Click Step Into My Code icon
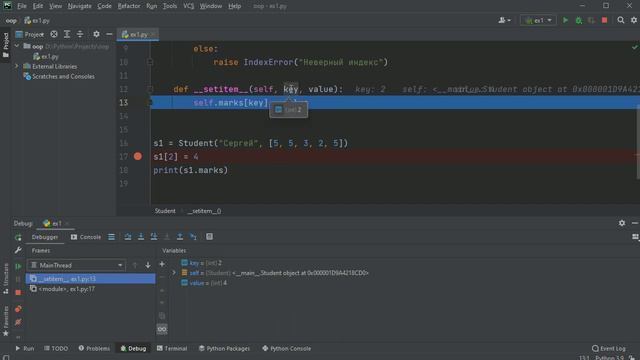 click(x=154, y=237)
